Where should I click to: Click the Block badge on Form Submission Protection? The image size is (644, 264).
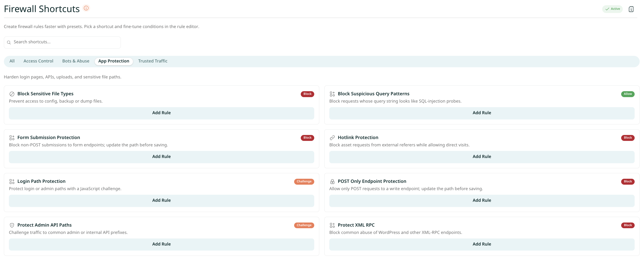(x=307, y=138)
